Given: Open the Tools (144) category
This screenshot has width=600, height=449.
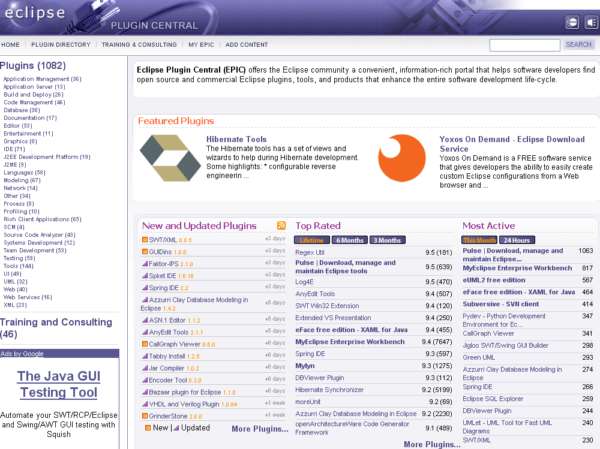Looking at the screenshot, I should [18, 266].
